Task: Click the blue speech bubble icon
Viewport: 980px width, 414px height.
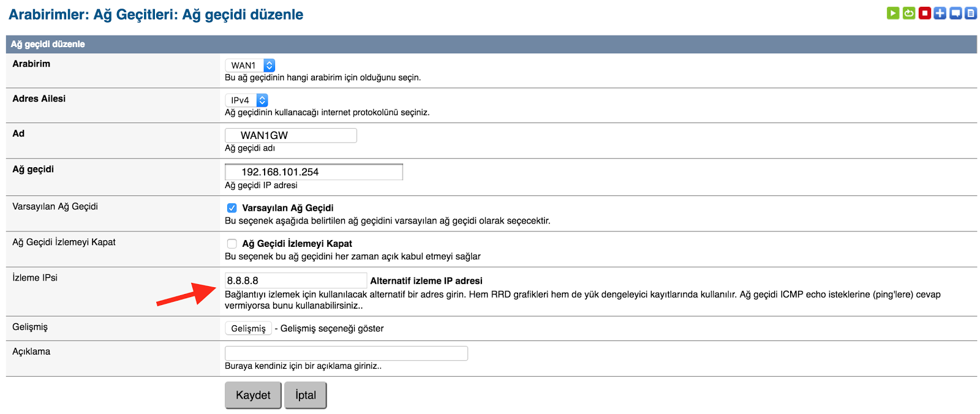Action: pyautogui.click(x=956, y=13)
